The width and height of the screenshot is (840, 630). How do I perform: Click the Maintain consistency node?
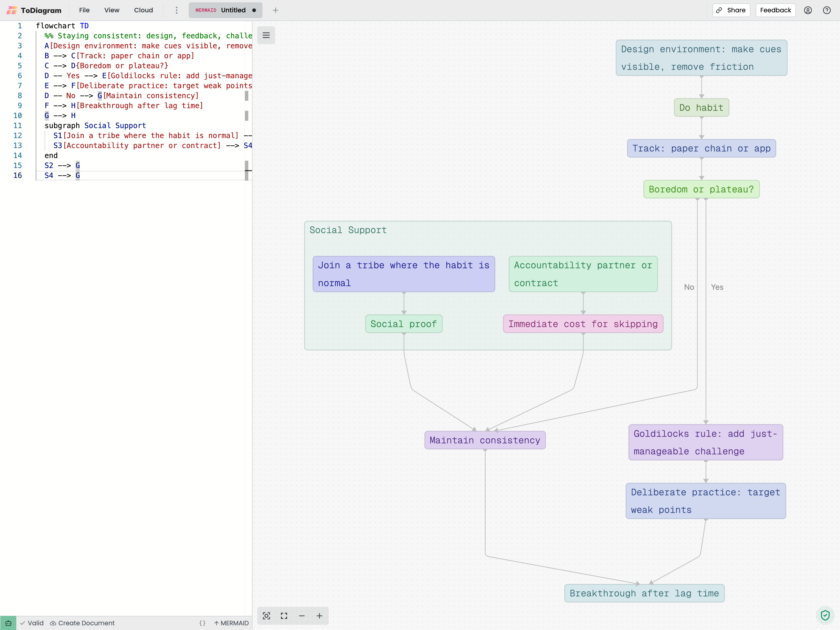485,440
